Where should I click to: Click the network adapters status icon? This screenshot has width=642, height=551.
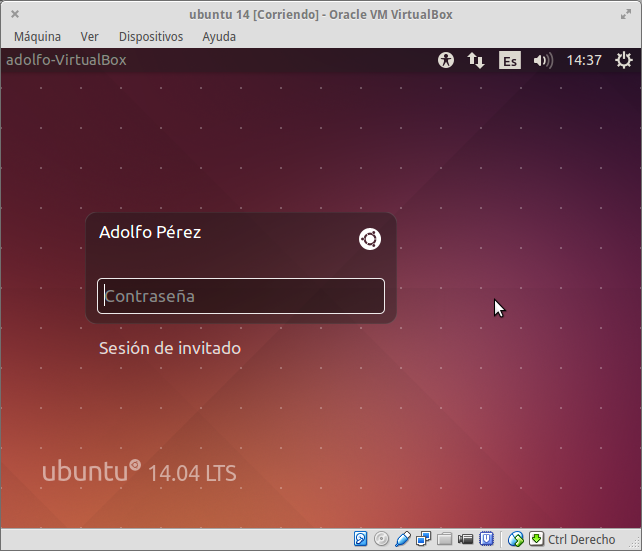(x=423, y=539)
